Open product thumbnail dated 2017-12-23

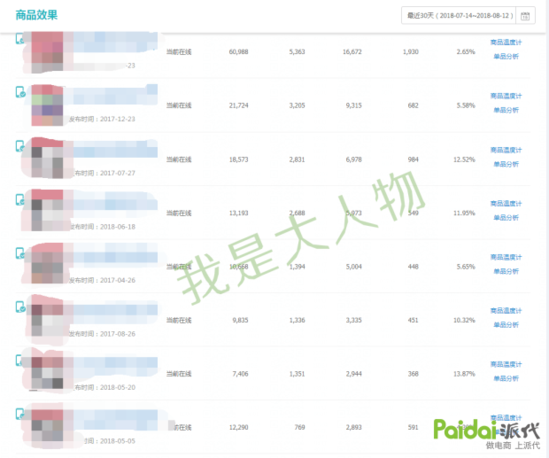(x=47, y=105)
